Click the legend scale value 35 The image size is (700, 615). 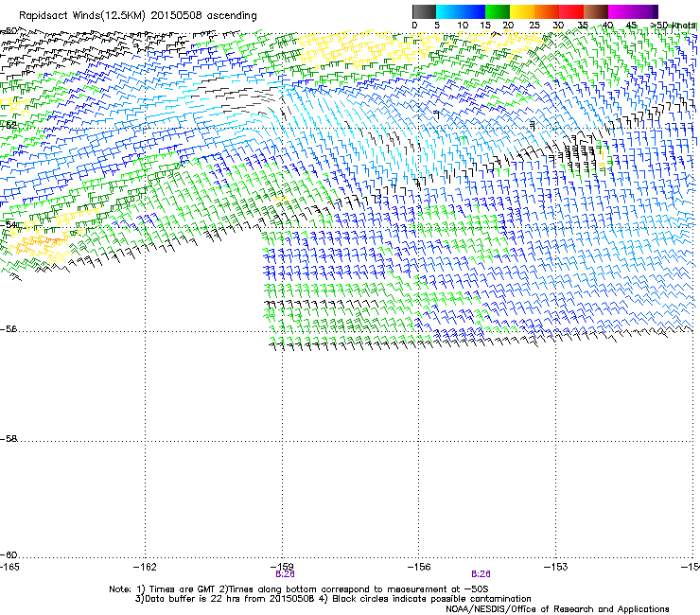[x=583, y=26]
